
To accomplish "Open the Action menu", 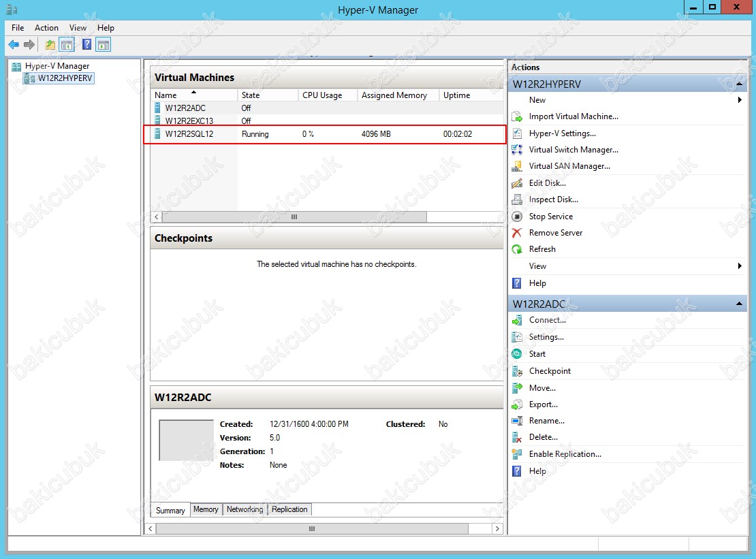I will pos(46,28).
